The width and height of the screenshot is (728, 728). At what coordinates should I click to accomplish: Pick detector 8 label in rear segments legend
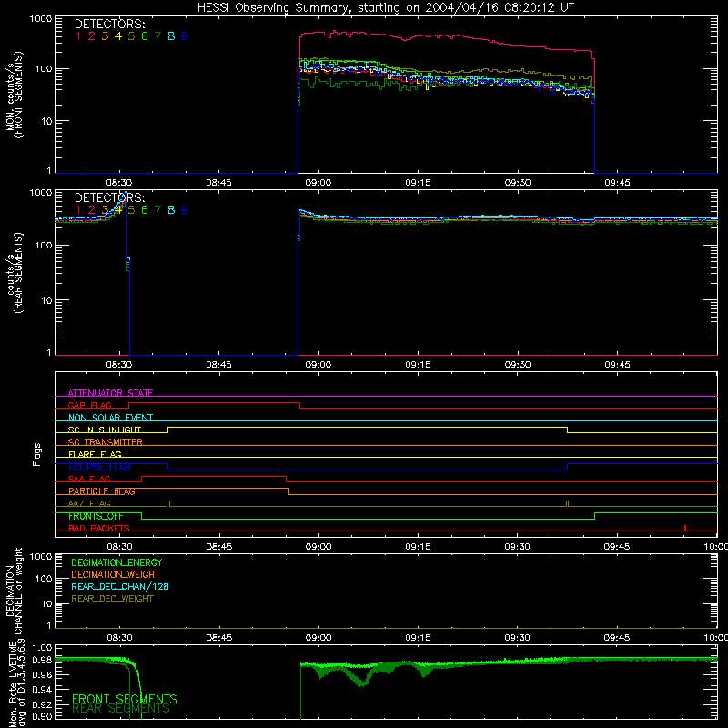(171, 210)
